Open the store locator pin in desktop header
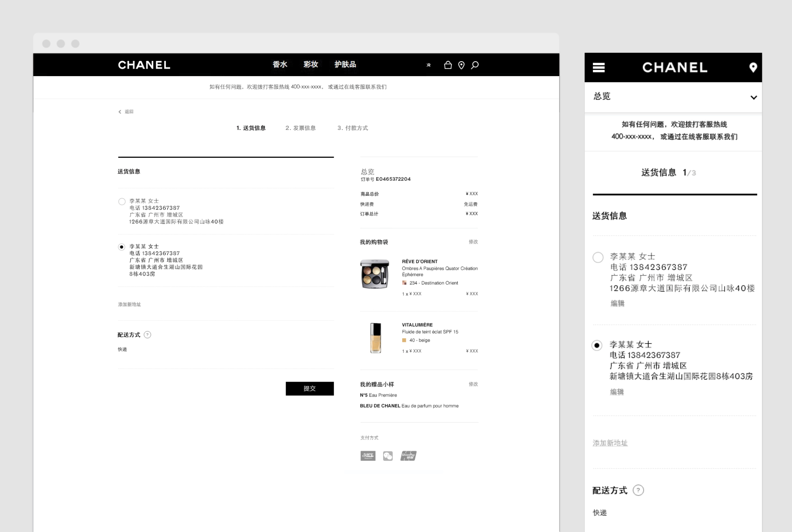This screenshot has width=792, height=532. (461, 65)
